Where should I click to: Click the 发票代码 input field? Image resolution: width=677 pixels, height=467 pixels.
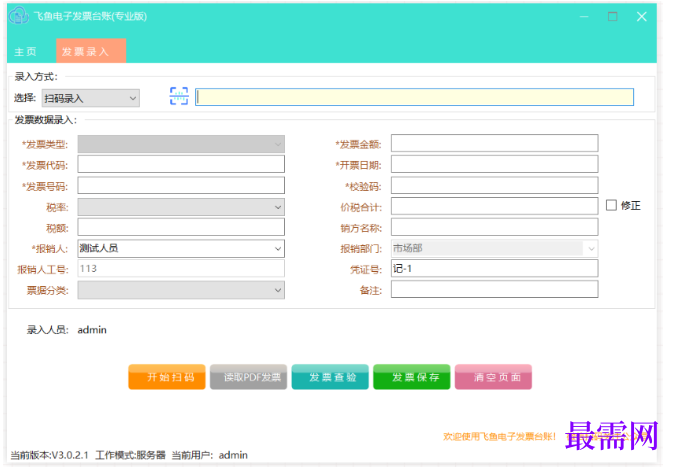(x=181, y=164)
